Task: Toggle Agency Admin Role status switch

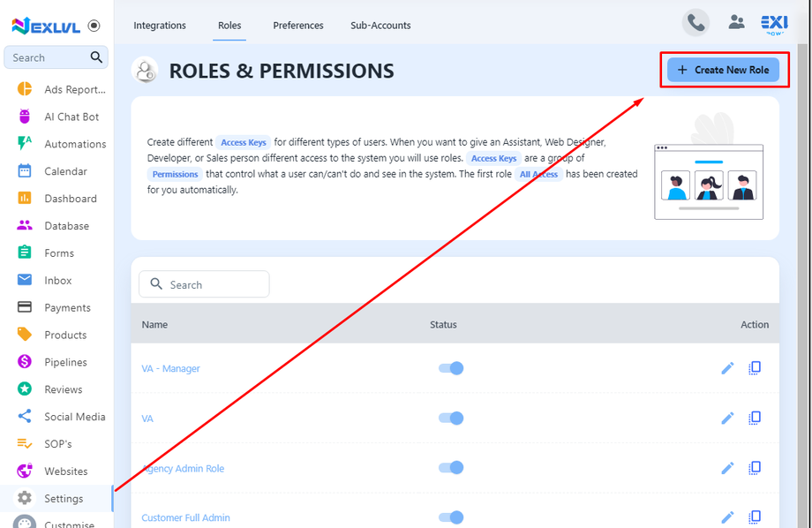Action: click(x=451, y=468)
